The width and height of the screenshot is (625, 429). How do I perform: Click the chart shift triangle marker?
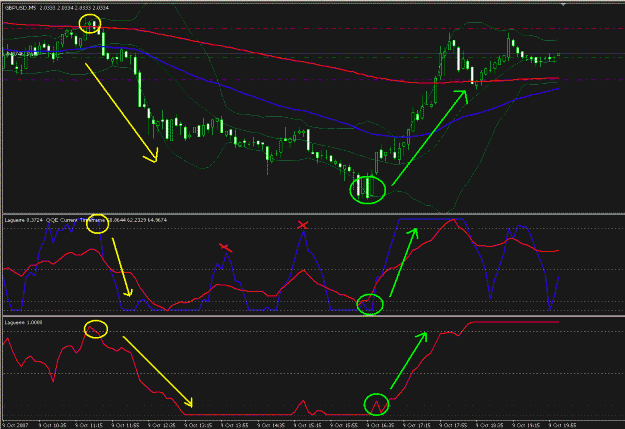pos(563,4)
